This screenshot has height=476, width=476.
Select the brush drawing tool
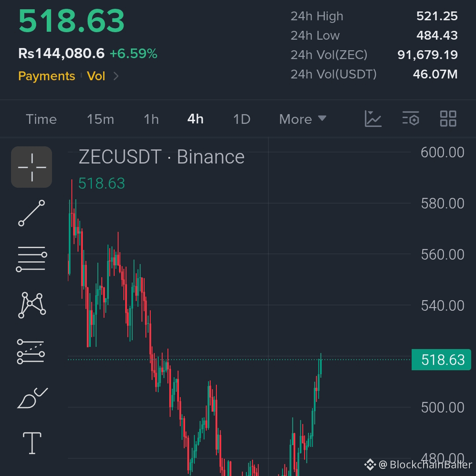coord(32,398)
